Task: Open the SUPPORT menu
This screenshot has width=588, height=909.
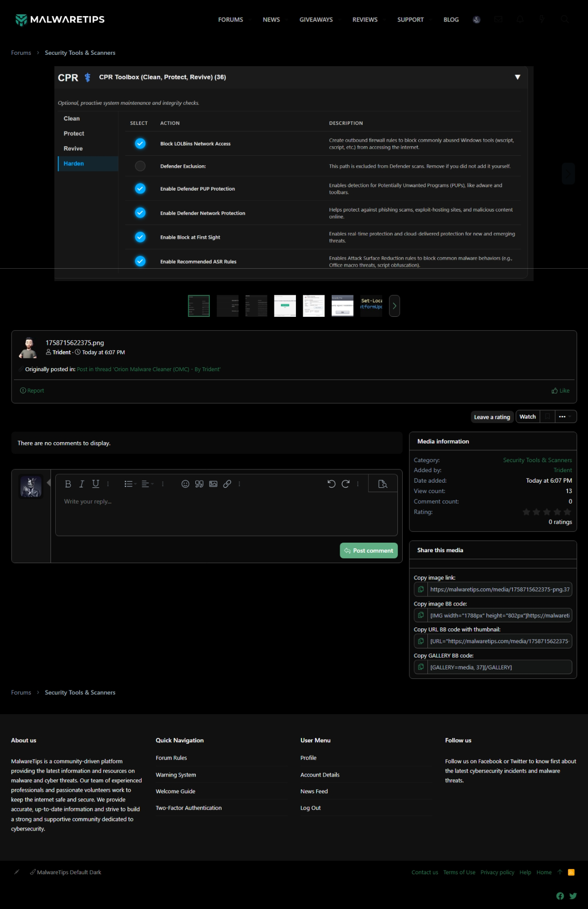Action: [411, 20]
